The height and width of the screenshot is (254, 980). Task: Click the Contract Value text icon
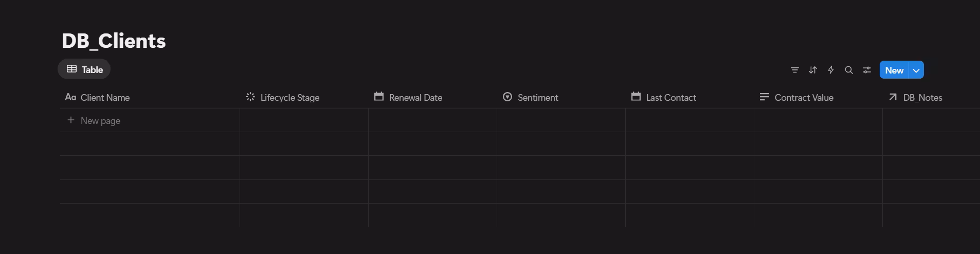pos(765,97)
